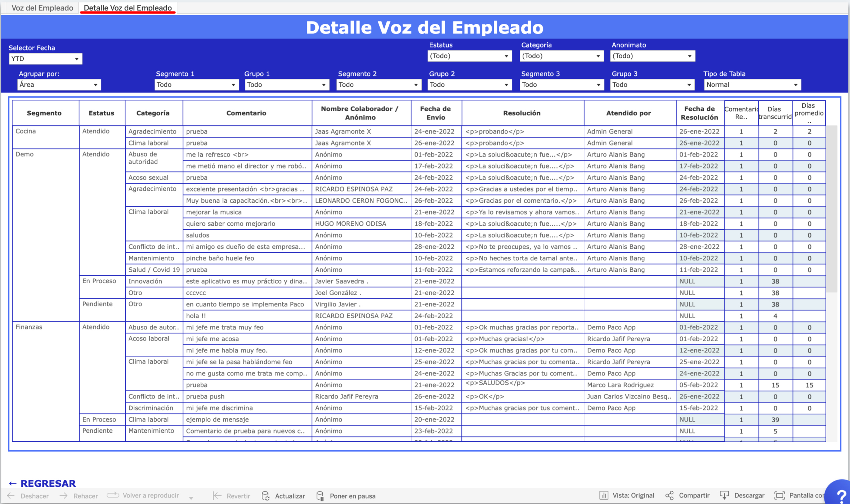Click the Conflicto de int.. cell under Demo
The width and height of the screenshot is (850, 504).
pyautogui.click(x=154, y=247)
